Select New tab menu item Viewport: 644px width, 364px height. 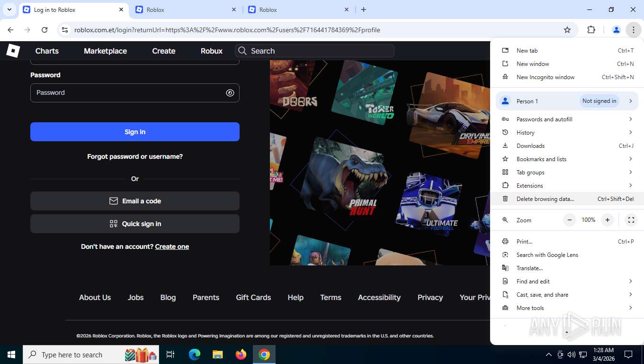pyautogui.click(x=567, y=51)
